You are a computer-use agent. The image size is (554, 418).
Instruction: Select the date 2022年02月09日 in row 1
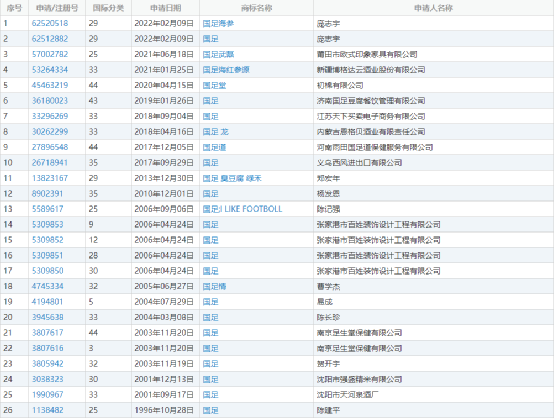(164, 23)
